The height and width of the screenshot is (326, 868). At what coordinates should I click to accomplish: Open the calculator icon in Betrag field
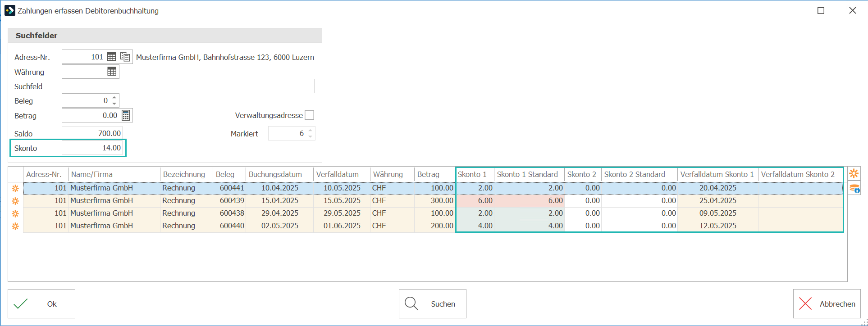tap(126, 116)
